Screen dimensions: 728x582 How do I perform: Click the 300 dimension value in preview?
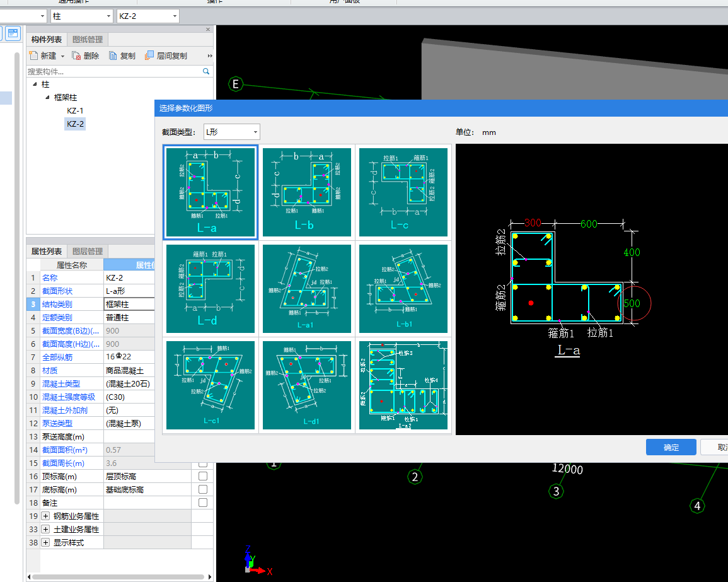(533, 223)
